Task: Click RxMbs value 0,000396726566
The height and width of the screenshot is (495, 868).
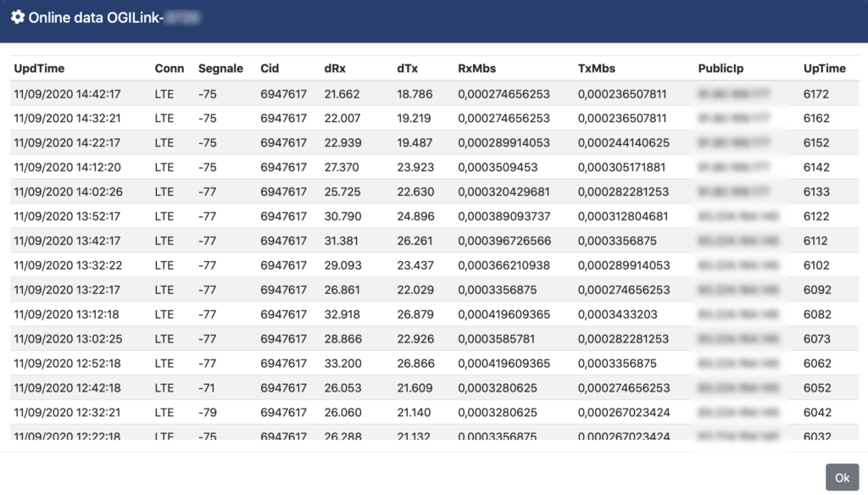Action: tap(504, 241)
